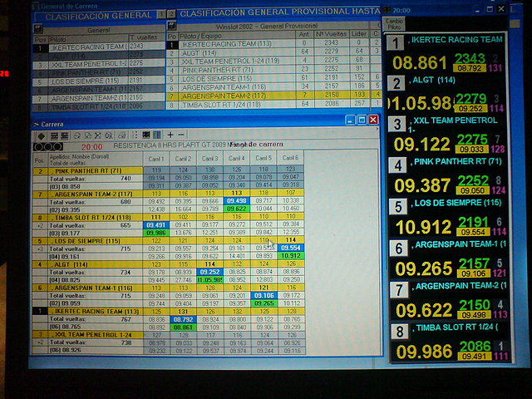Screen dimensions: 532x399
Task: Select LOS DE SIEMPRE (115) in General table
Action: coord(99,81)
